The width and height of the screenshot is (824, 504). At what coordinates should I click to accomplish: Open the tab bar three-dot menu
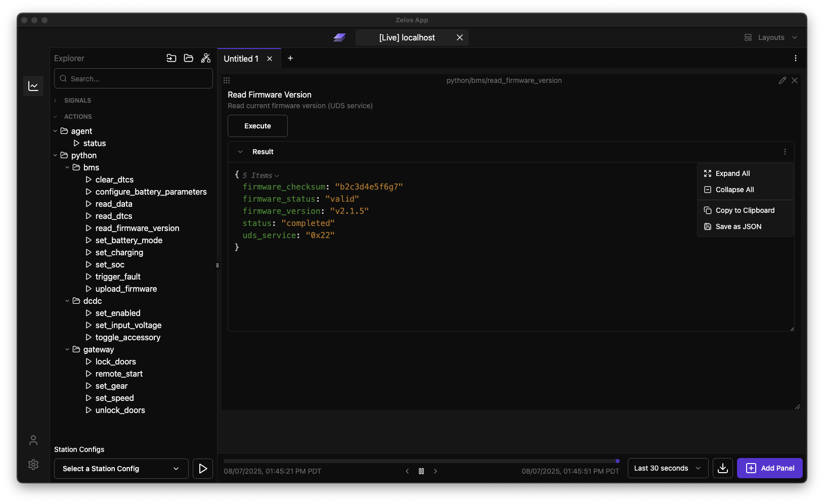796,58
